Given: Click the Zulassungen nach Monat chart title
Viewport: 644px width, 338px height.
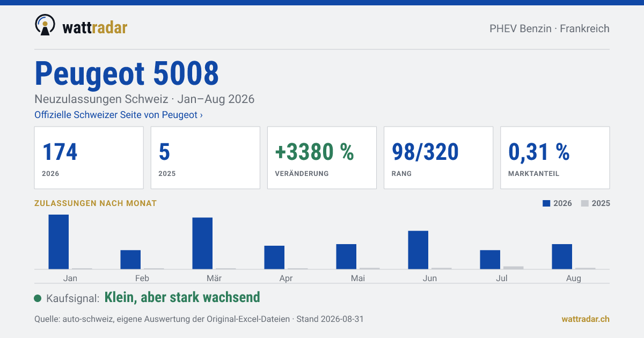Looking at the screenshot, I should [x=96, y=203].
